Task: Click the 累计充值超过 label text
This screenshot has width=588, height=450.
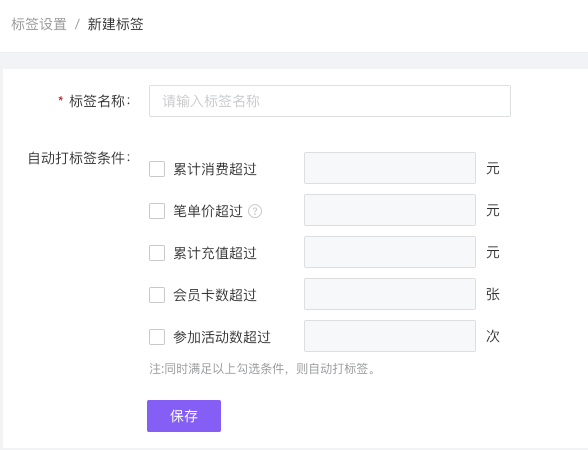Action: (x=215, y=253)
